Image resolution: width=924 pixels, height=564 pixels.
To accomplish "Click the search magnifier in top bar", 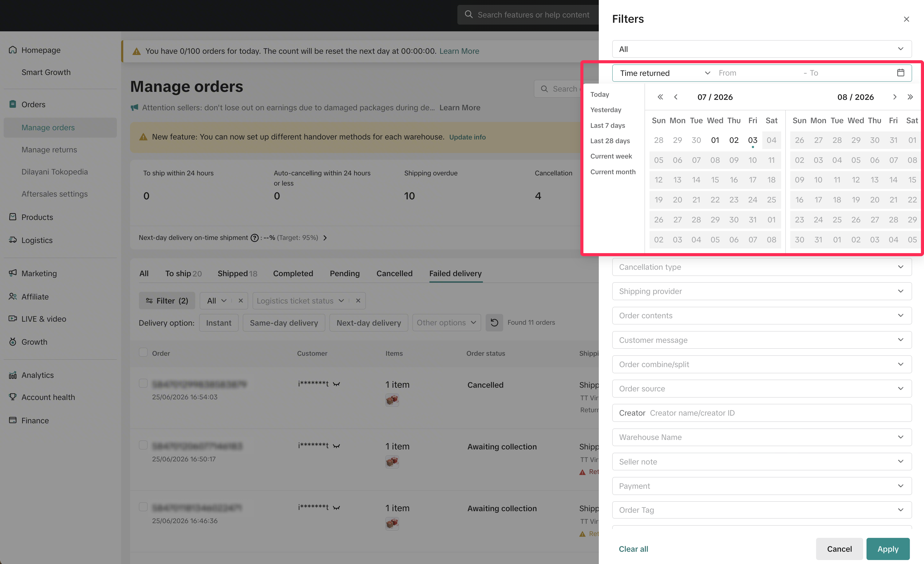I will [469, 15].
